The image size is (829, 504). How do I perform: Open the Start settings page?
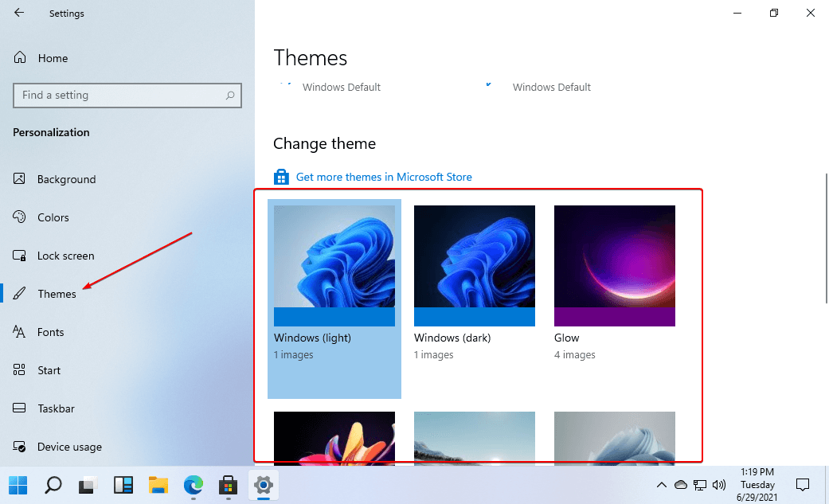click(x=49, y=370)
